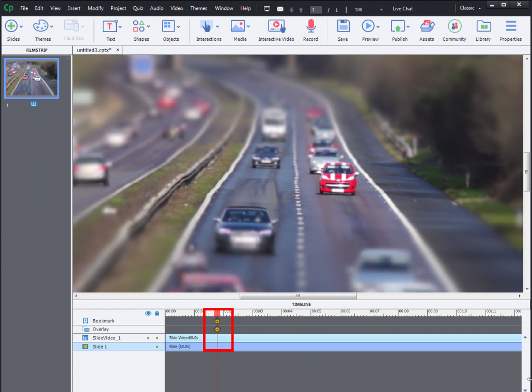
Task: Open the Classic workspace dropdown
Action: point(469,8)
